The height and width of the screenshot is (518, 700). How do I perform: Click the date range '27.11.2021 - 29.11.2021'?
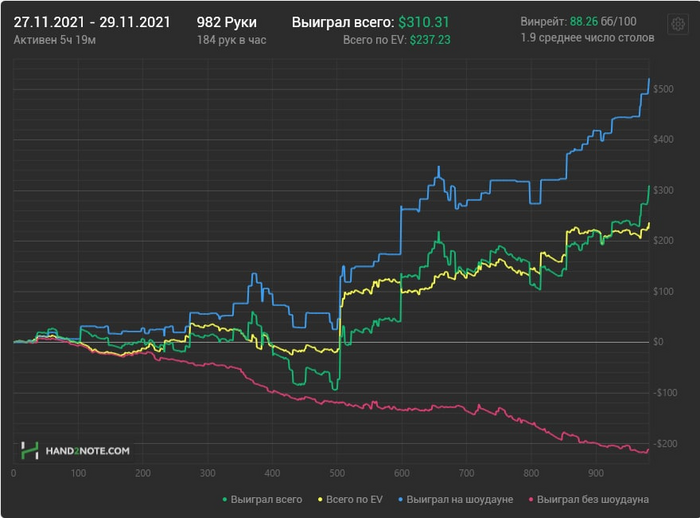click(92, 22)
